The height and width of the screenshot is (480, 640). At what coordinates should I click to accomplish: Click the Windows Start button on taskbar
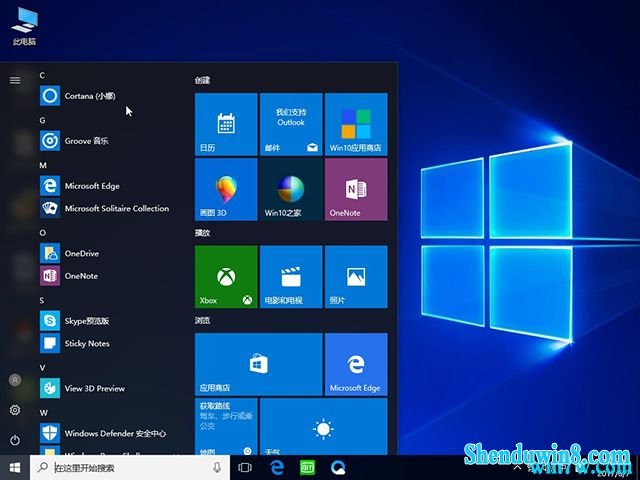coord(15,467)
